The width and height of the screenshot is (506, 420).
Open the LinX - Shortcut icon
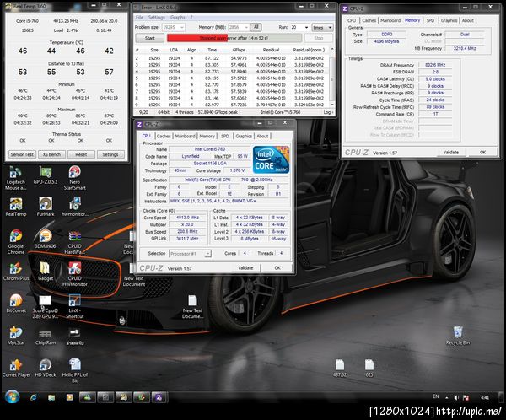pos(74,307)
